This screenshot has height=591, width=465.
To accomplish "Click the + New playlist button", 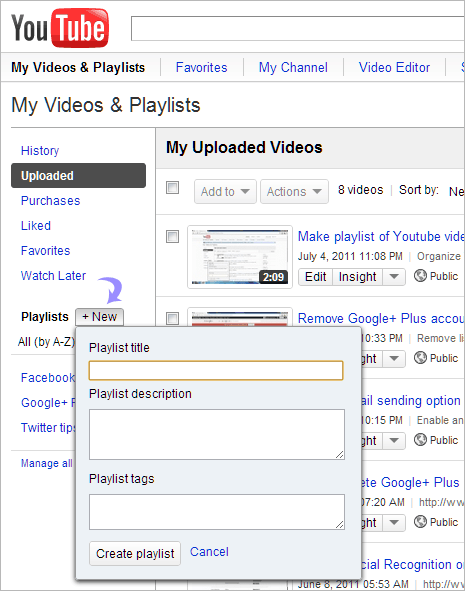I will (99, 317).
